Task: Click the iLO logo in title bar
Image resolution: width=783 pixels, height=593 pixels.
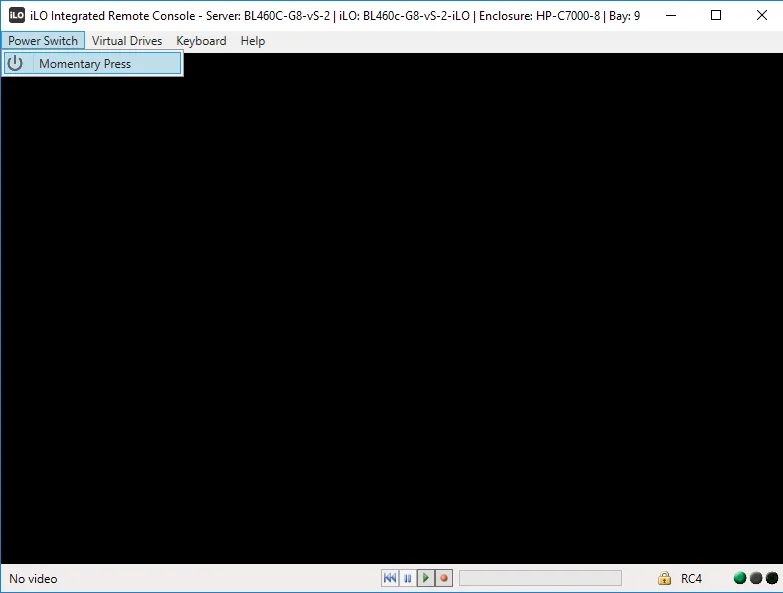Action: (x=16, y=15)
